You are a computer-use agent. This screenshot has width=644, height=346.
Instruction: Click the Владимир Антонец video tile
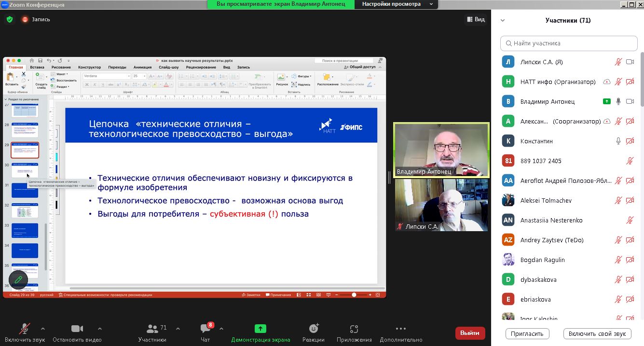coord(441,150)
